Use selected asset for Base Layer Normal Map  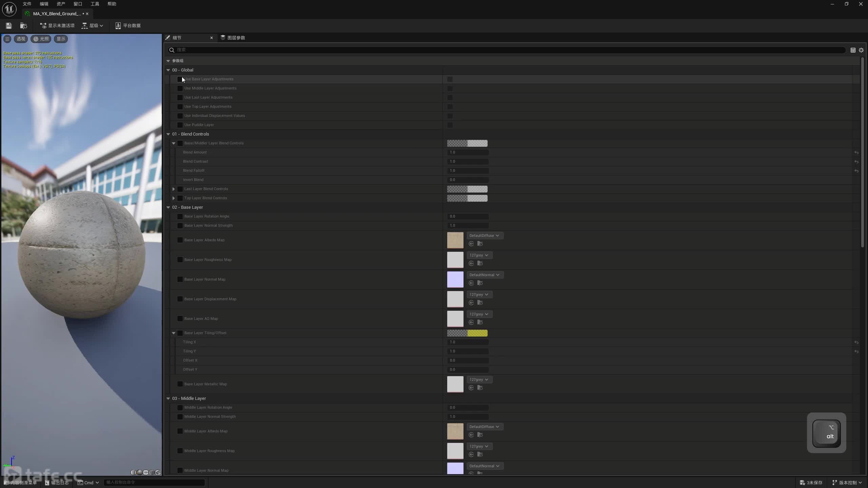471,283
